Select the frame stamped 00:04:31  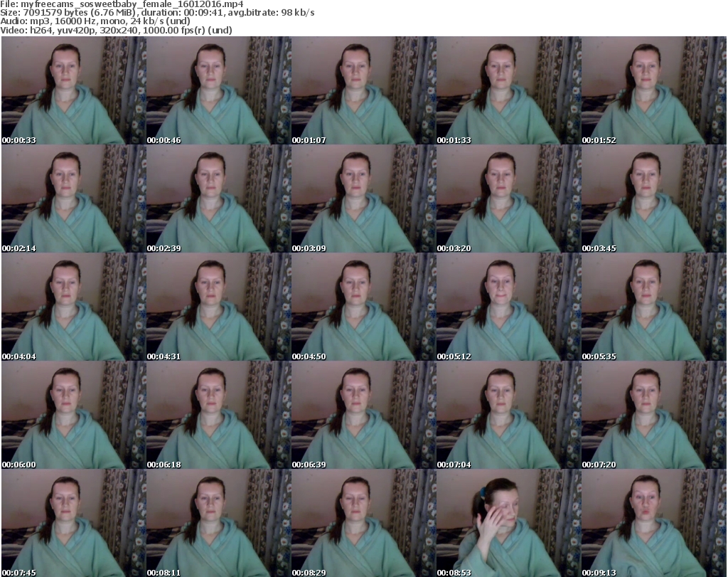coord(219,307)
